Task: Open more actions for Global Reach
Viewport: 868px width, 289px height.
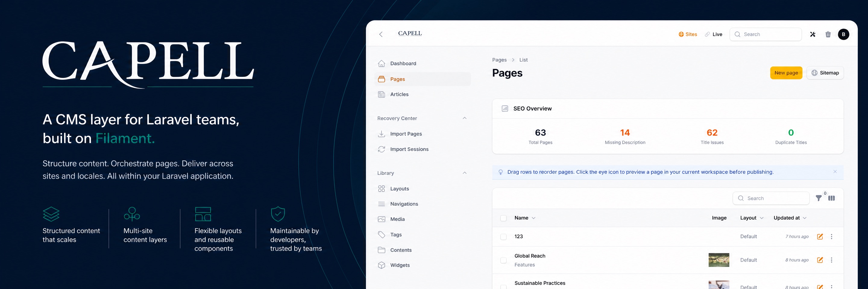Action: (x=832, y=260)
